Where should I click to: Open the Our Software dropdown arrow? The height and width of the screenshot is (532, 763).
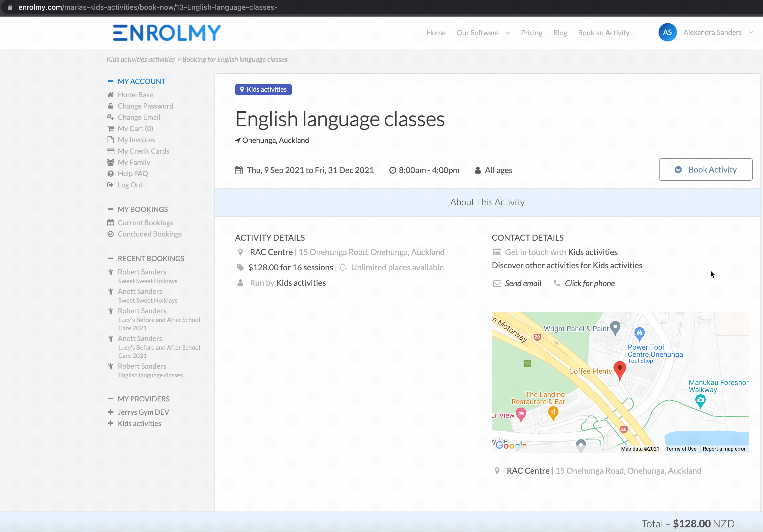tap(508, 33)
